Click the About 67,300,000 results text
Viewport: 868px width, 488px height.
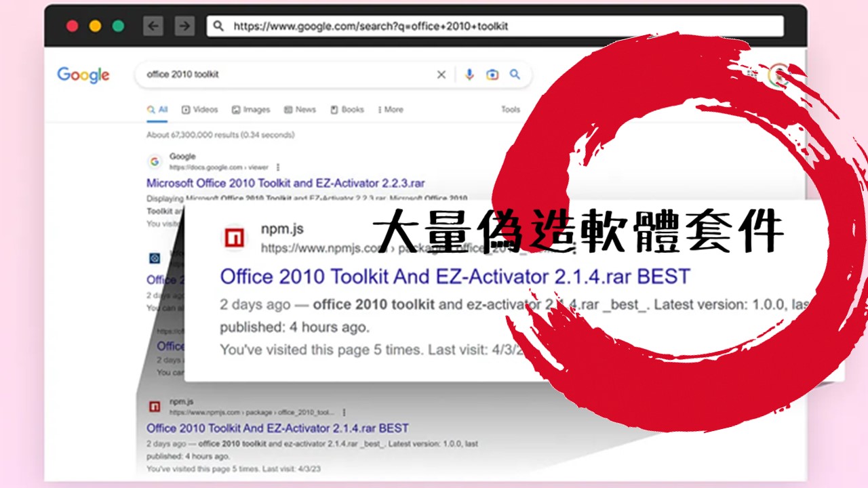[220, 135]
